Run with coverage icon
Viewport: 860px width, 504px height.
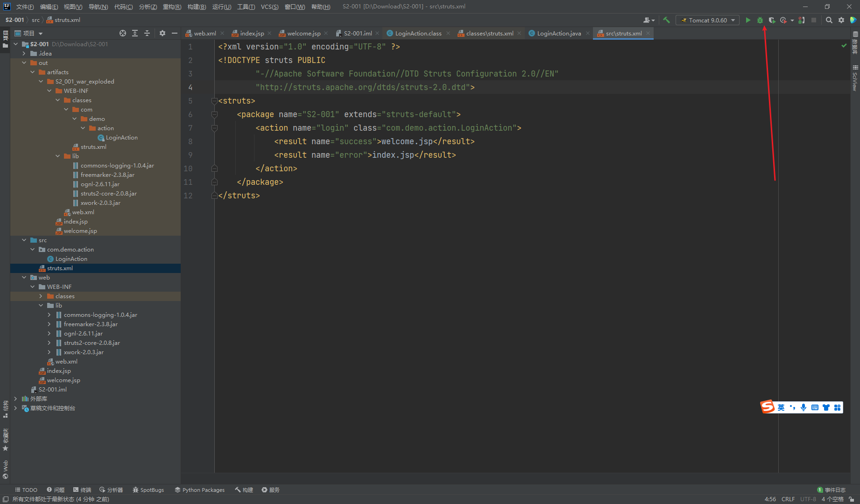pyautogui.click(x=772, y=20)
